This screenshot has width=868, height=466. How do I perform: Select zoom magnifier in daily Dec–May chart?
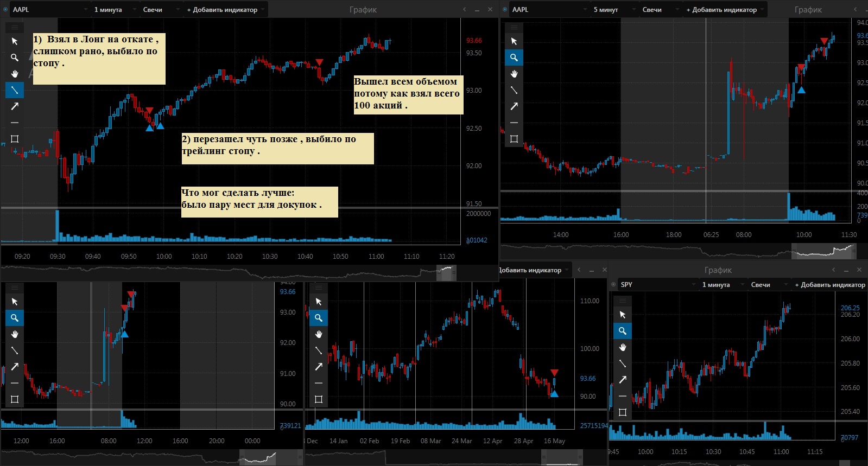pos(319,318)
